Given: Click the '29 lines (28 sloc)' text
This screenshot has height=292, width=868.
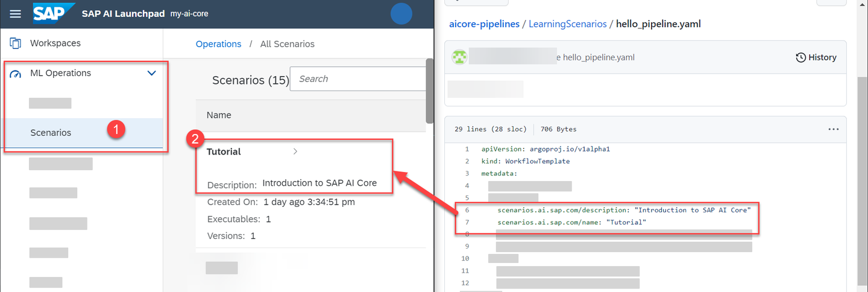Looking at the screenshot, I should point(491,129).
